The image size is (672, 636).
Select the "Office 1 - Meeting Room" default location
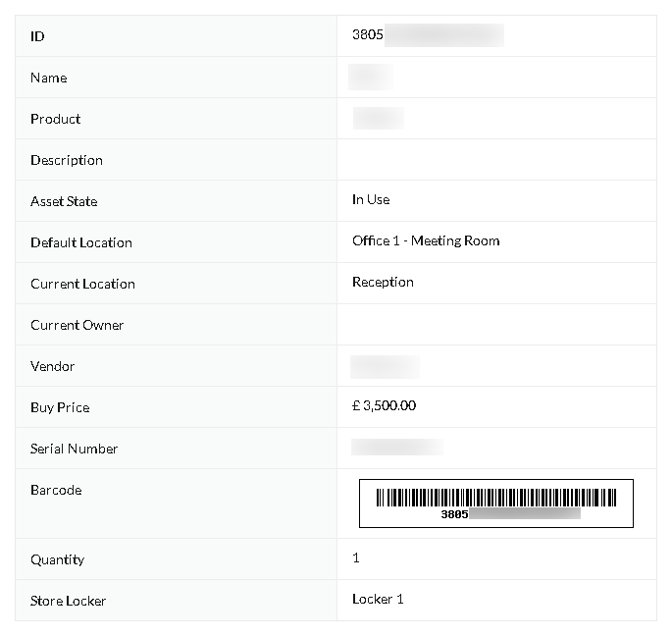point(426,240)
